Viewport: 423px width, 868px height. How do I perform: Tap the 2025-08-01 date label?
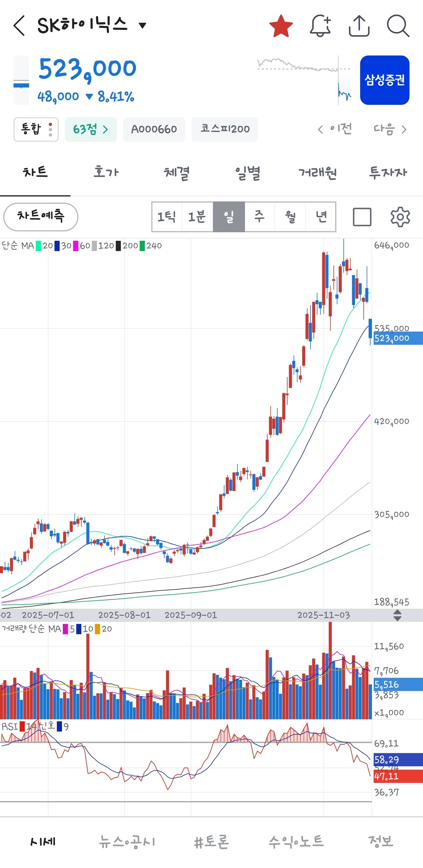pyautogui.click(x=124, y=615)
